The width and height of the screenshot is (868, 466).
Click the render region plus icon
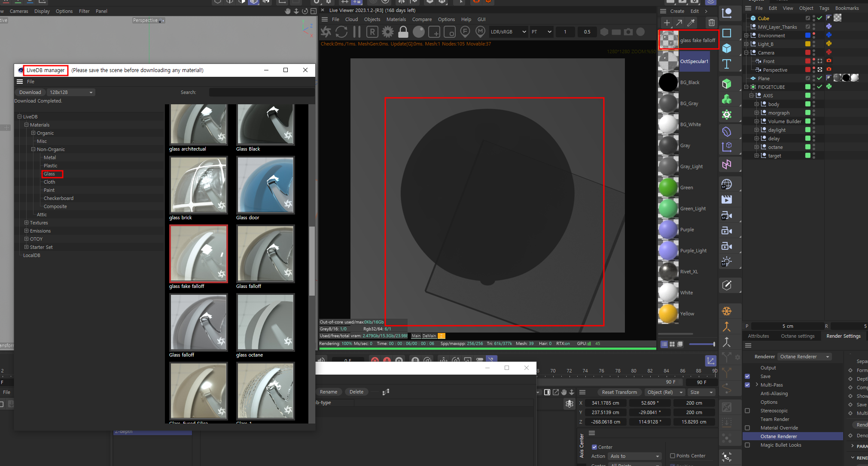point(434,32)
